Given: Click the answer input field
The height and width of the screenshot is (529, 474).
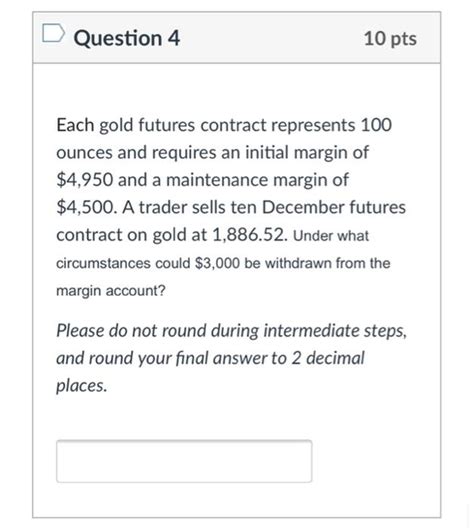Looking at the screenshot, I should click(x=184, y=461).
